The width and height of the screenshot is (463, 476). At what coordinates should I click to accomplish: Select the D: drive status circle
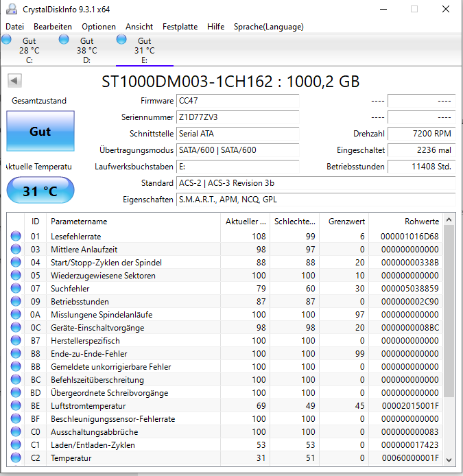click(x=64, y=40)
